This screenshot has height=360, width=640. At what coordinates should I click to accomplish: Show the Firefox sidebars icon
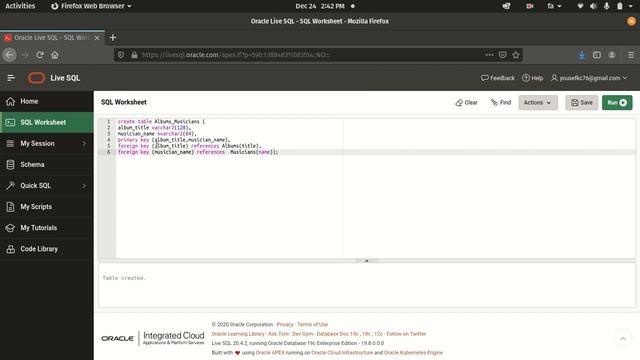click(x=597, y=55)
